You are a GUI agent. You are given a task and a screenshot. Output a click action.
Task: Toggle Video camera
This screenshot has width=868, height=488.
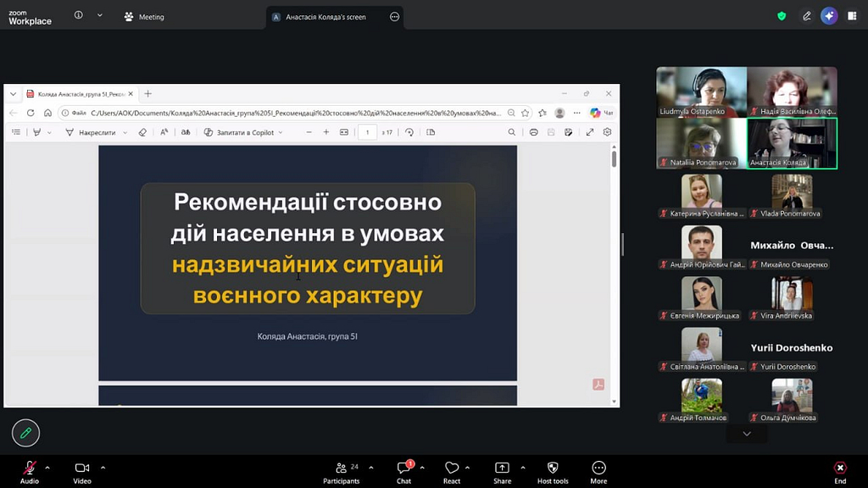click(82, 473)
